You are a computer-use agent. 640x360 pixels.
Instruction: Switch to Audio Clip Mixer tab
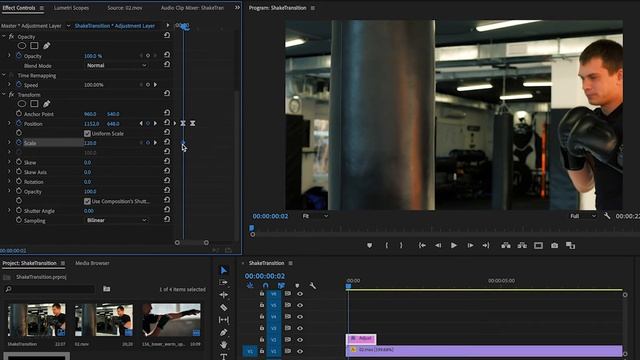(x=192, y=8)
